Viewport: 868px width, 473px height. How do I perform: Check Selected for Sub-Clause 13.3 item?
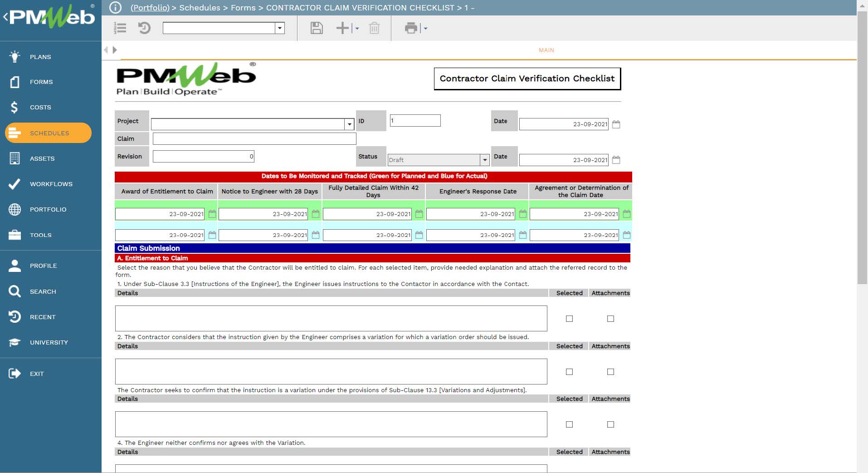tap(569, 424)
